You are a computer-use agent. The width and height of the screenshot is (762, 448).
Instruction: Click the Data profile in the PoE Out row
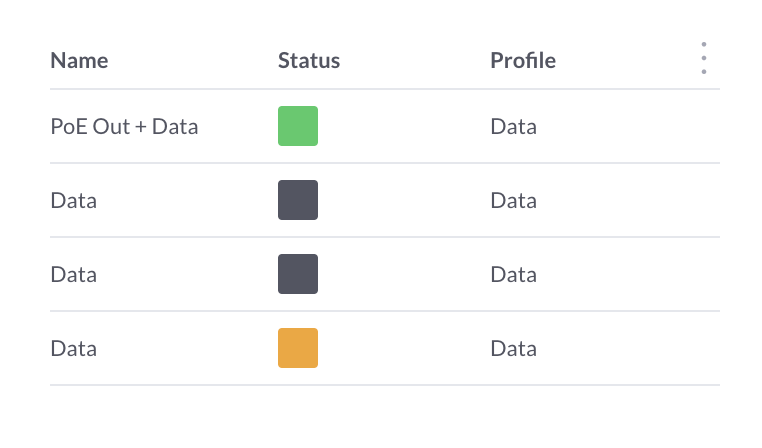coord(513,127)
